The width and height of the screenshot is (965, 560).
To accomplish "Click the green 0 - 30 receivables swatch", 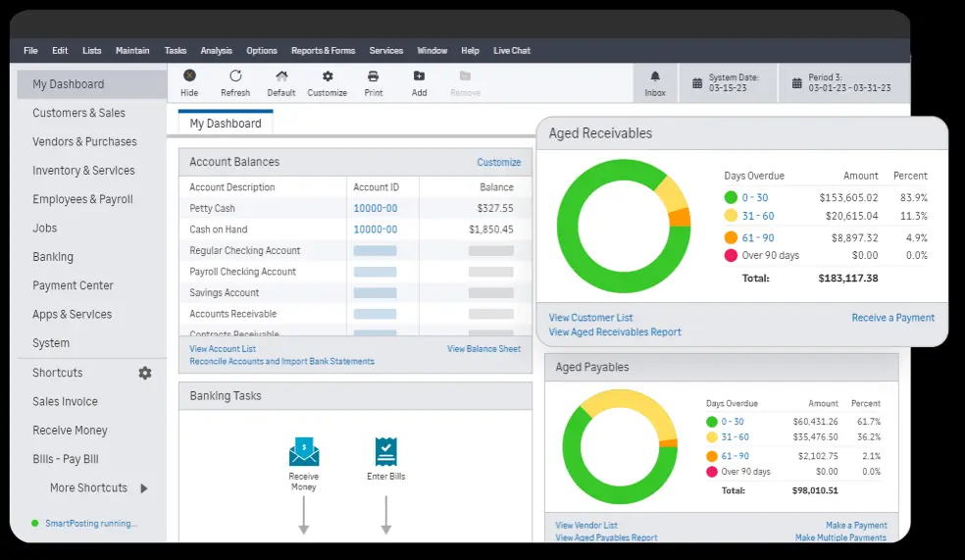I will 731,198.
